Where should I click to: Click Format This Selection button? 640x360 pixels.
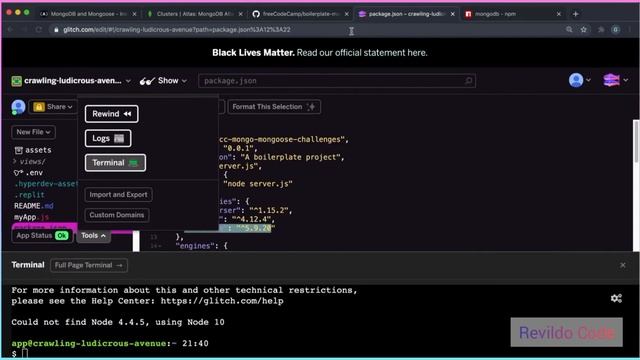(274, 107)
